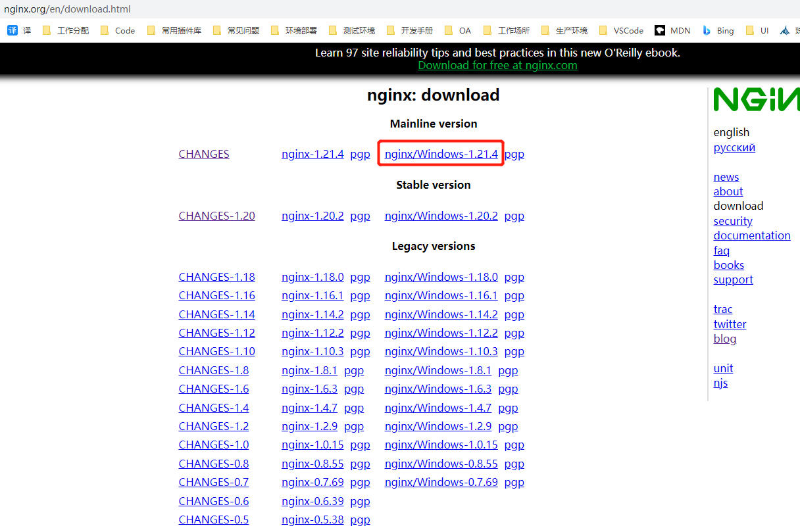800x532 pixels.
Task: Open the CHANGES-1.8 link
Action: tap(214, 370)
